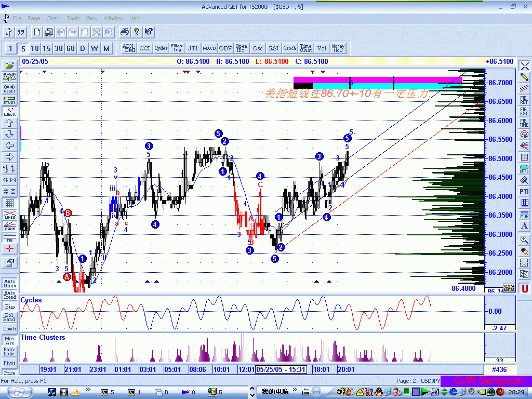This screenshot has height=399, width=532.
Task: Toggle the RSI indicator button
Action: coord(274,48)
